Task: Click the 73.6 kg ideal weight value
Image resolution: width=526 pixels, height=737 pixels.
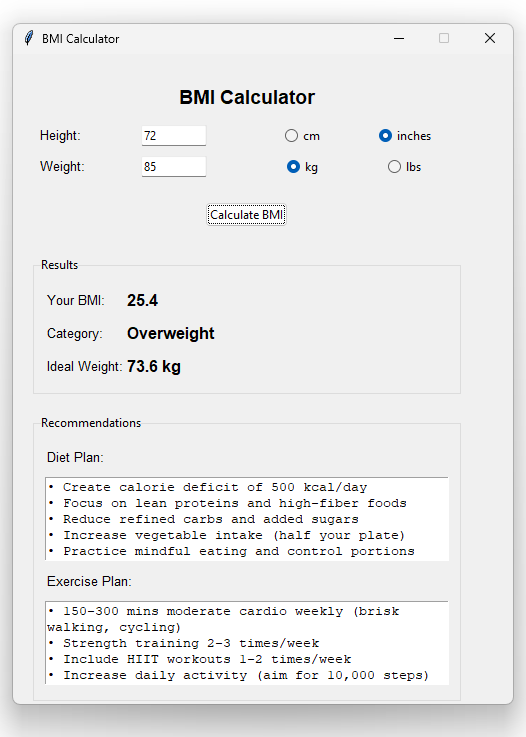Action: pyautogui.click(x=154, y=366)
